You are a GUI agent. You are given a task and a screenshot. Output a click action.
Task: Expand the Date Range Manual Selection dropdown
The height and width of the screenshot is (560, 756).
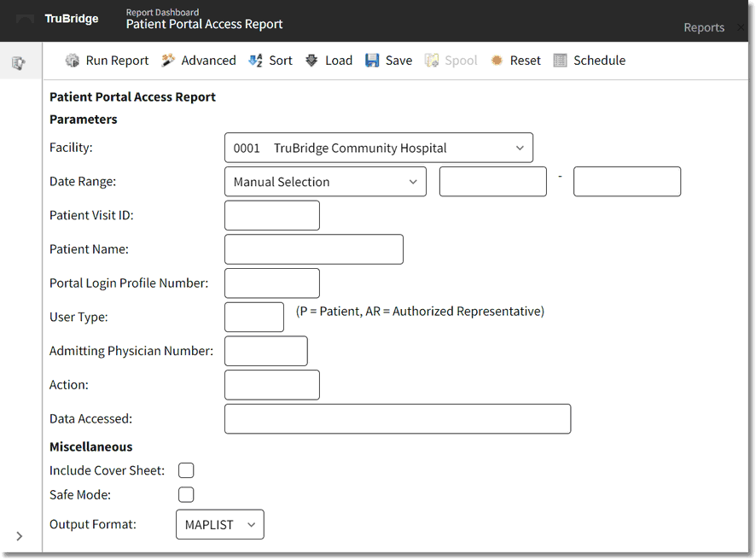tap(324, 182)
